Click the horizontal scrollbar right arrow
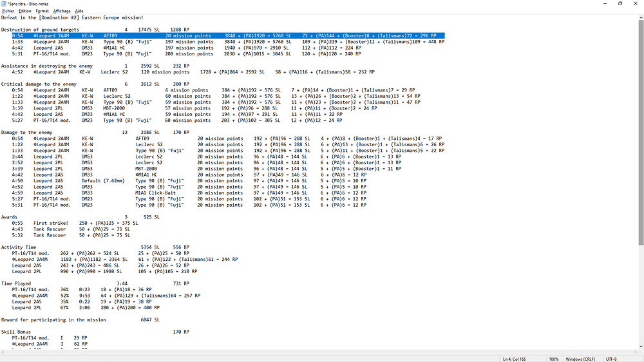644x362 pixels. pyautogui.click(x=634, y=352)
